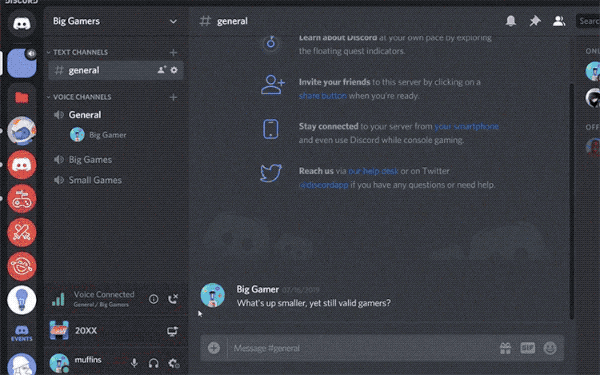Screen dimensions: 600x375
Task: Open the crossed swords server icon
Action: click(x=21, y=233)
